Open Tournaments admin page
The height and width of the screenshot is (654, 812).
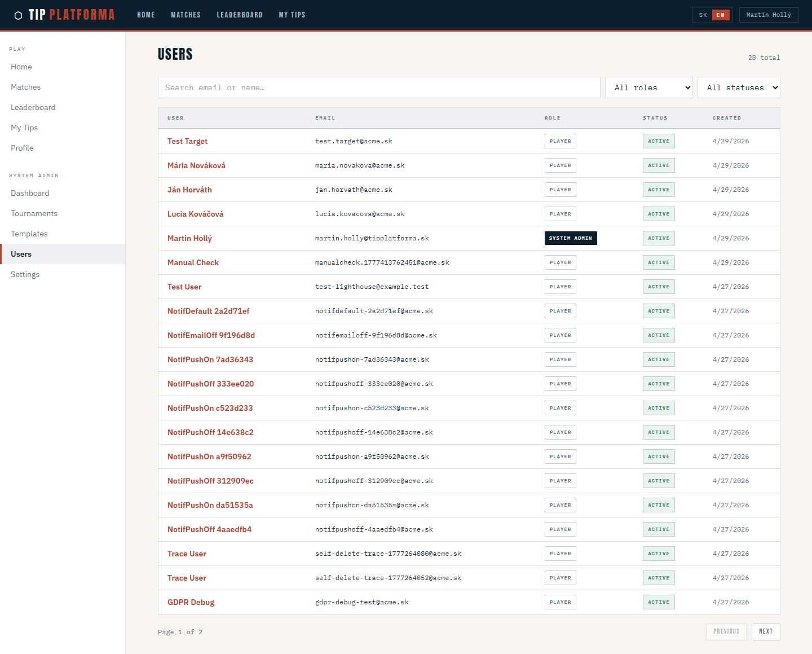point(34,213)
